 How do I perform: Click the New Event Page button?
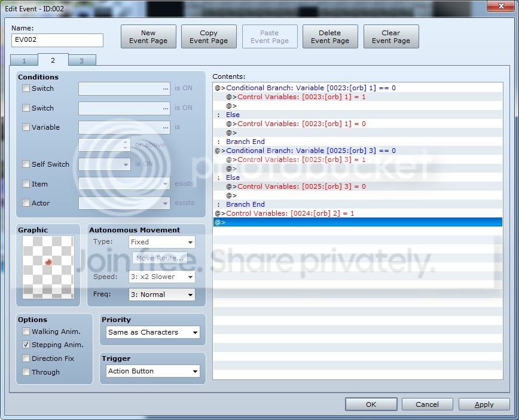click(148, 36)
